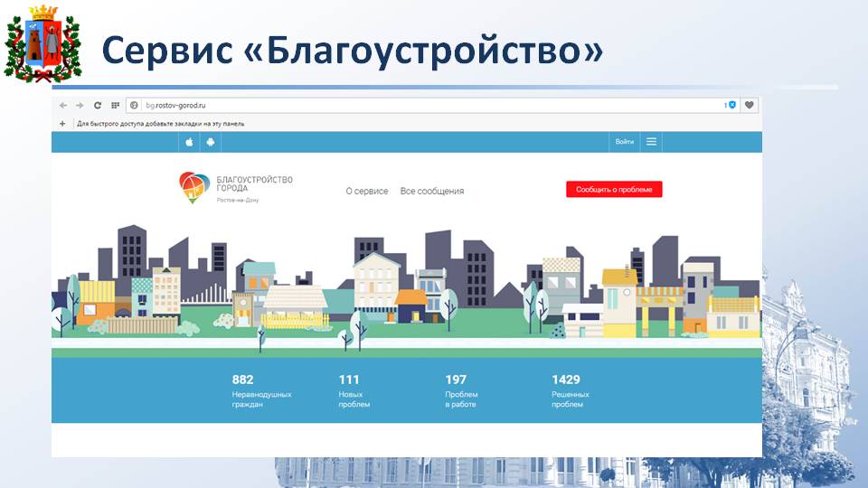This screenshot has width=868, height=488.
Task: Click the 1429 Решенных проблем counter
Action: [x=571, y=391]
